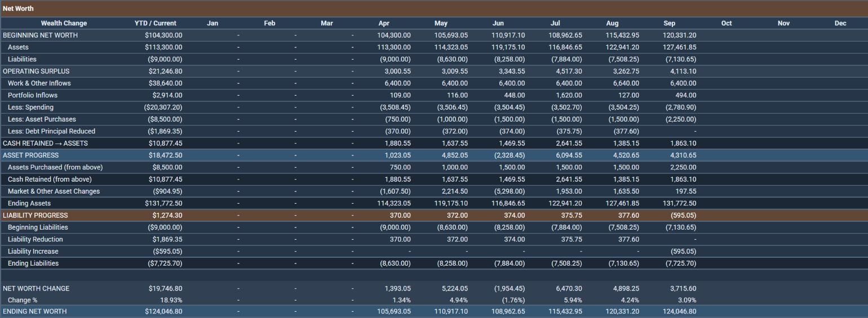
Task: Select the LIABILITY PROGRESS section label
Action: (36, 215)
